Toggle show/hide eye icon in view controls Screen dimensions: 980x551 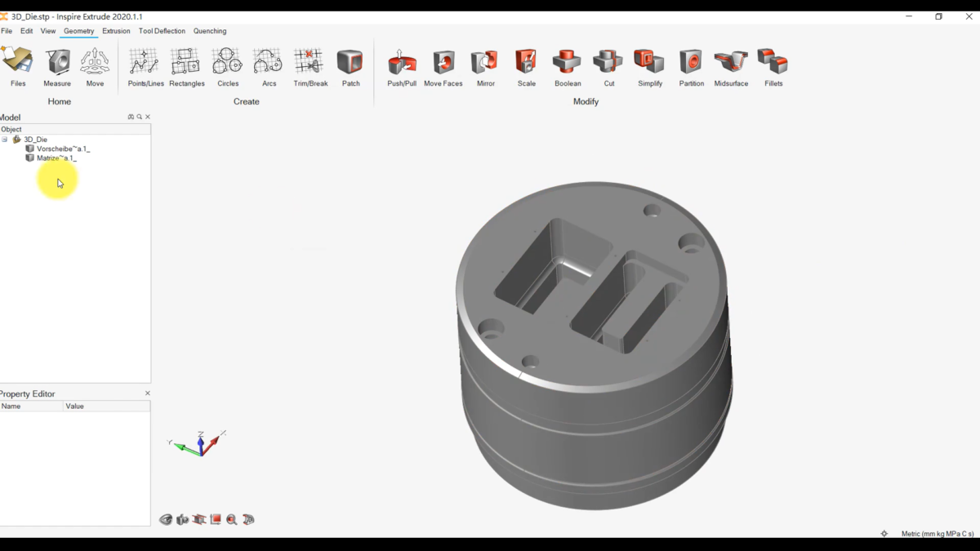click(x=166, y=520)
